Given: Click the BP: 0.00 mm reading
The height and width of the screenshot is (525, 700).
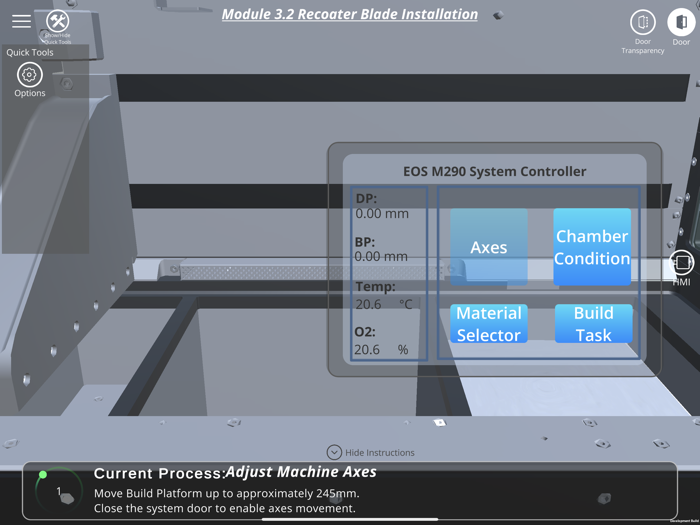Looking at the screenshot, I should click(381, 249).
